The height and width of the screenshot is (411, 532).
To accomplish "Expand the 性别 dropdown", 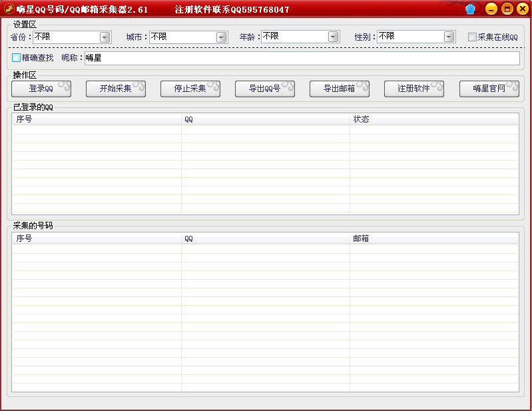I will click(x=449, y=37).
